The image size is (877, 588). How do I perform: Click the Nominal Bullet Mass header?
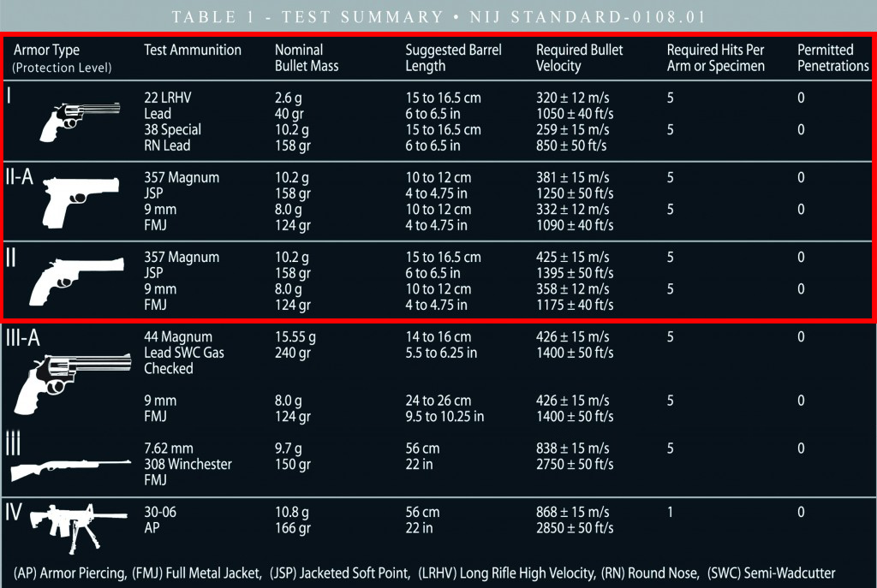point(307,57)
